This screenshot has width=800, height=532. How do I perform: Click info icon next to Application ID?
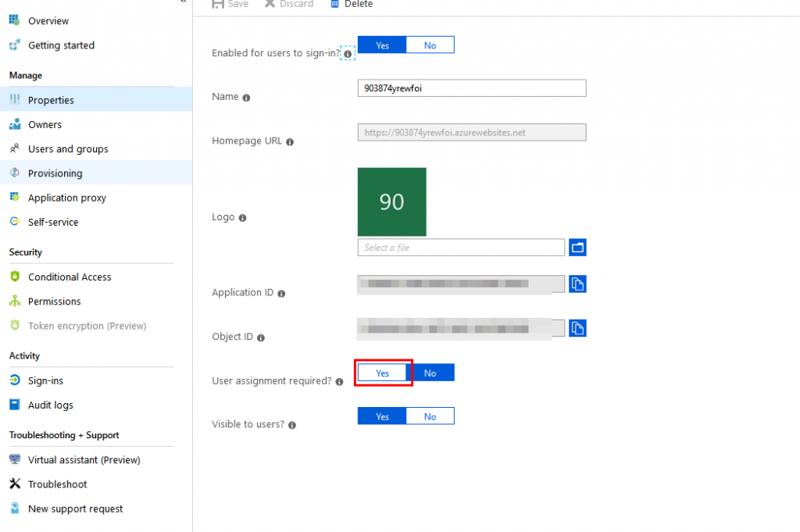pyautogui.click(x=281, y=293)
